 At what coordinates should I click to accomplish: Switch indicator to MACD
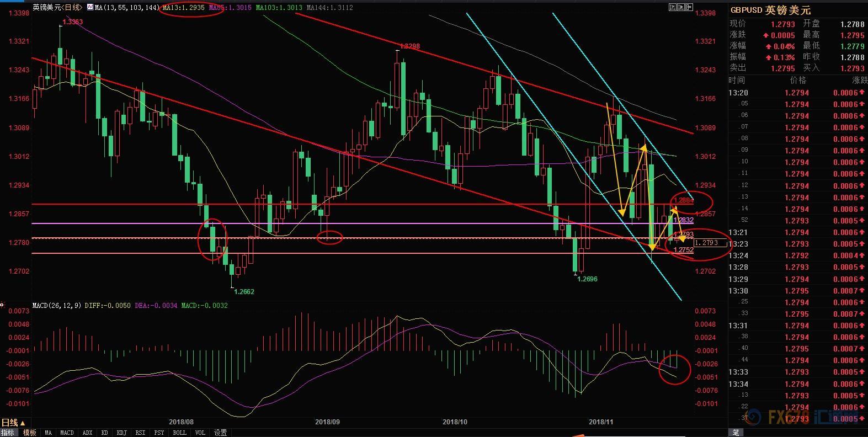[67, 433]
